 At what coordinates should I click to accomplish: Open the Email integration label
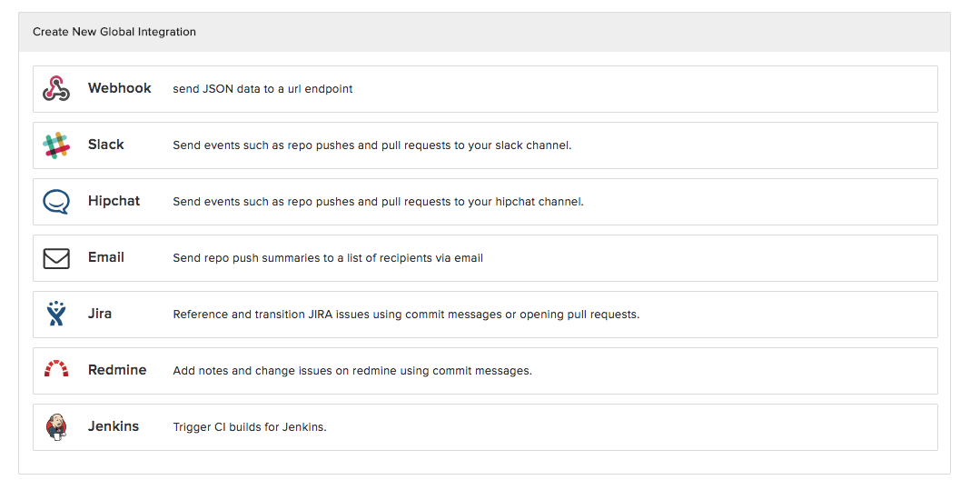click(x=105, y=257)
